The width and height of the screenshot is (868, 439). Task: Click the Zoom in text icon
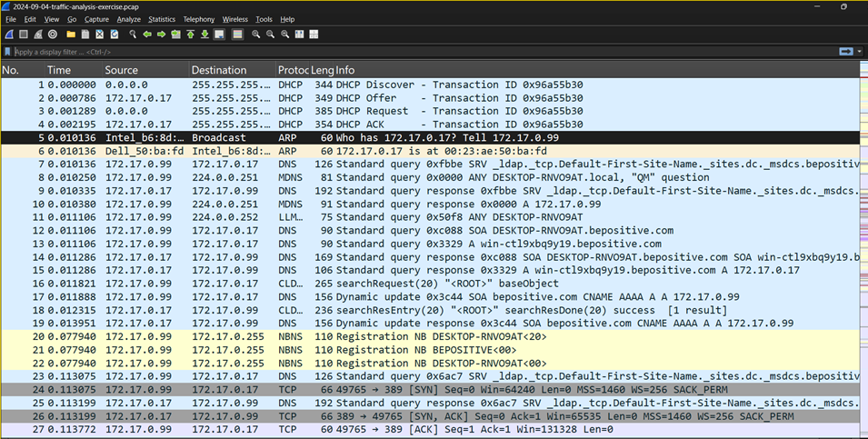point(255,35)
